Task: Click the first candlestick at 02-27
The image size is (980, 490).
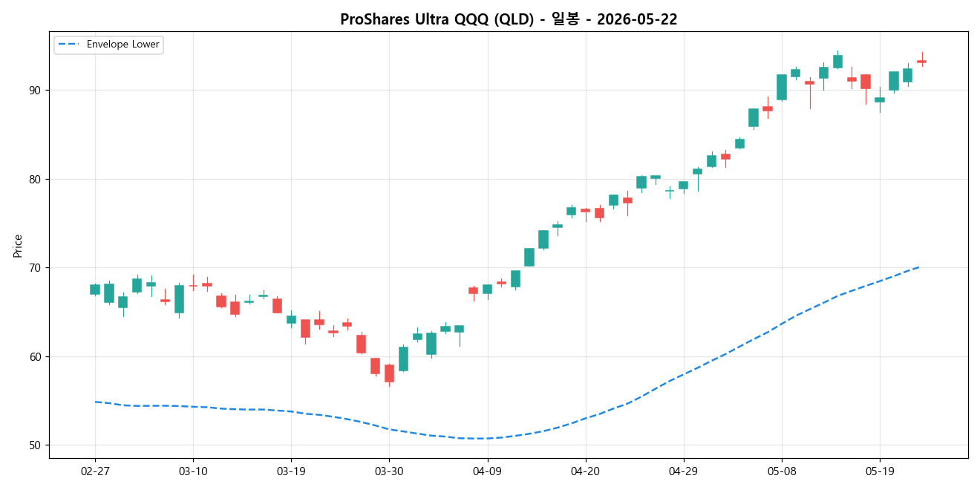Action: point(95,290)
